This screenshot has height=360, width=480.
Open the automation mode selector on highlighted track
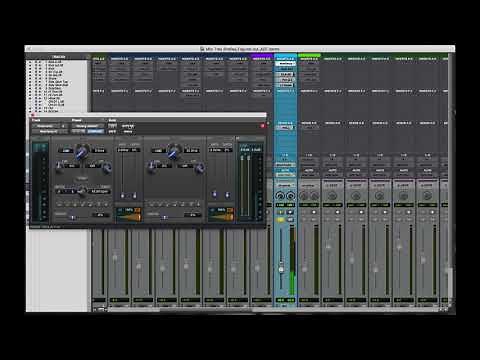(x=285, y=175)
